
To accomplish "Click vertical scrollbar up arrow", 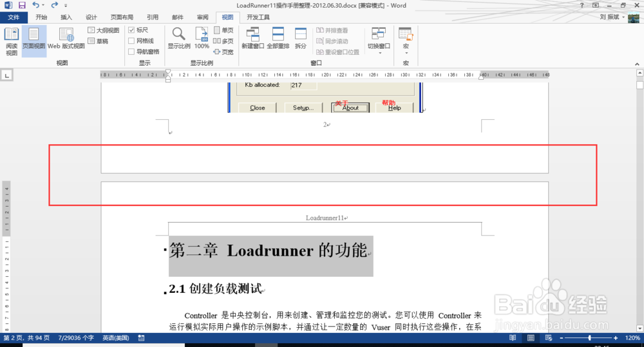I will coord(639,73).
